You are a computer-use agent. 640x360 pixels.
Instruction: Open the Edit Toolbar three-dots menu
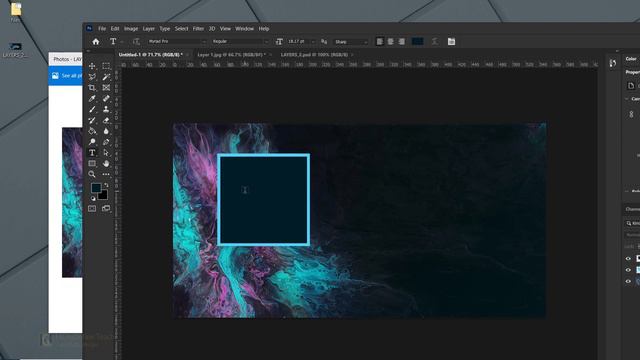[x=106, y=174]
